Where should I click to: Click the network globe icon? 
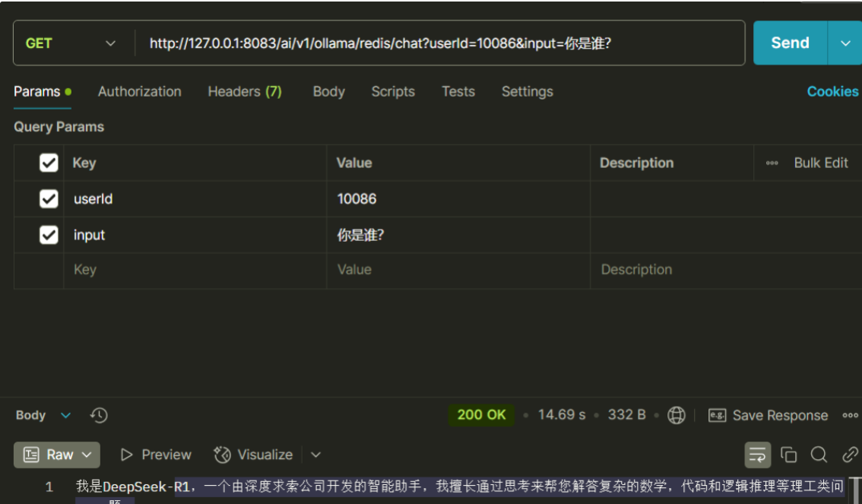pos(677,415)
